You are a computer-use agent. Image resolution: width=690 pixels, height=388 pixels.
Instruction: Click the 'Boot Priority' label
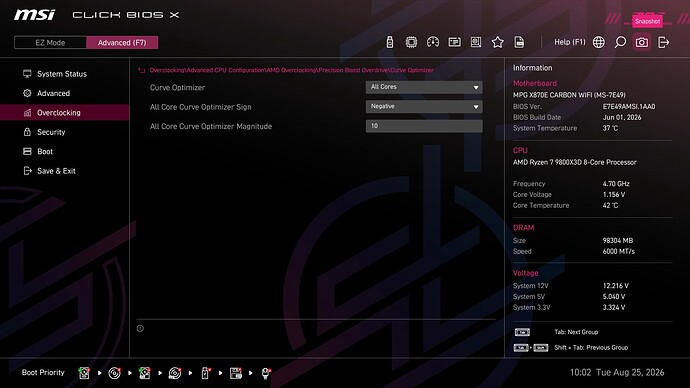point(43,373)
